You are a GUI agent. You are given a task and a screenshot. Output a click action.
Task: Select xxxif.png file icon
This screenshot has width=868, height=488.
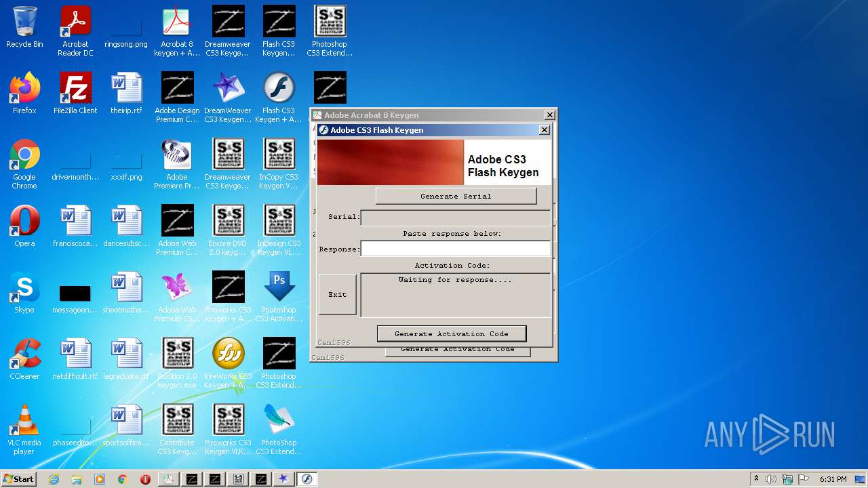126,164
